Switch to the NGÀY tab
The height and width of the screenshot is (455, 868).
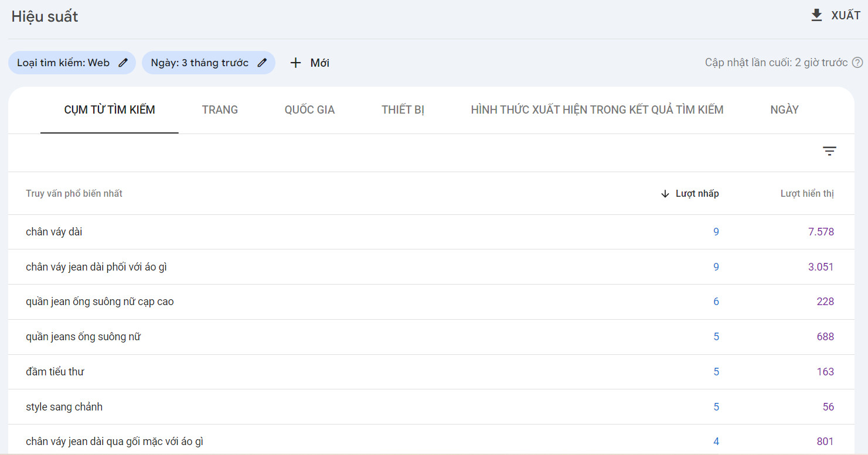[x=784, y=110]
